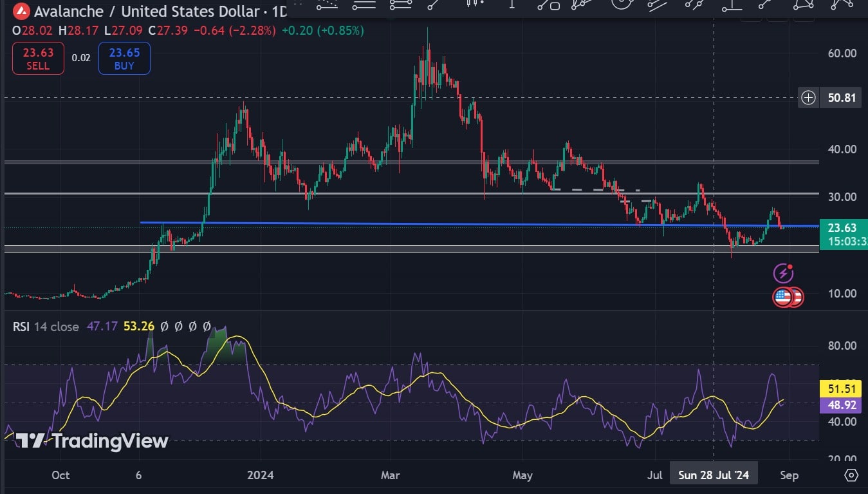Open the front US flag event marker
The width and height of the screenshot is (868, 494).
pyautogui.click(x=782, y=297)
